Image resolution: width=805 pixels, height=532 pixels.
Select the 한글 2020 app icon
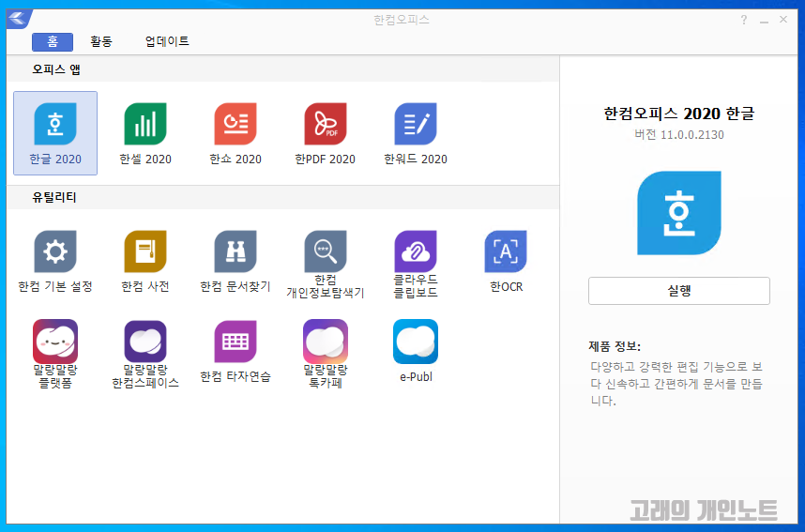tap(55, 124)
